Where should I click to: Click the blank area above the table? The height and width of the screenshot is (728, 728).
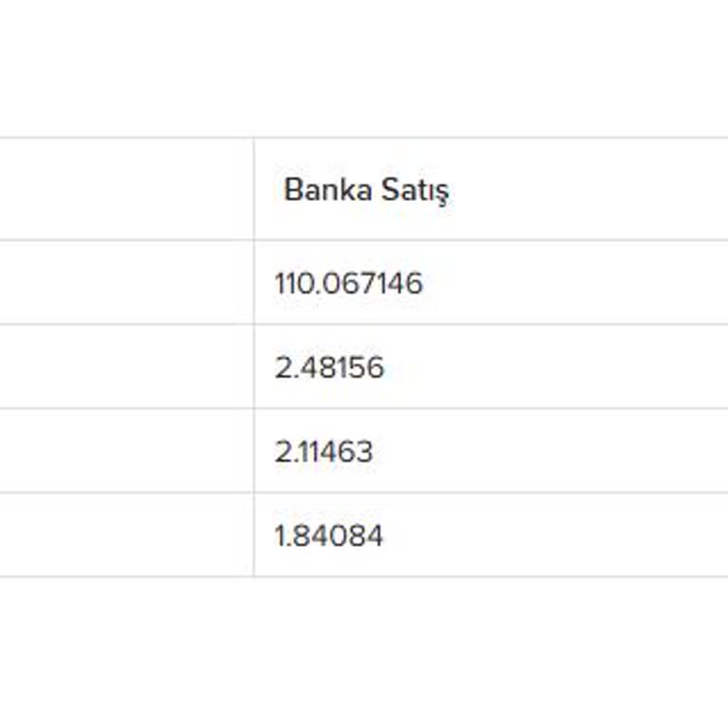(364, 66)
